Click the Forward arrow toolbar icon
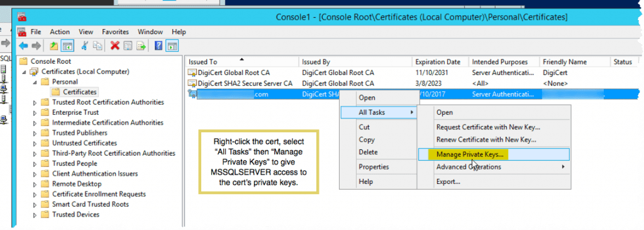 pyautogui.click(x=36, y=45)
